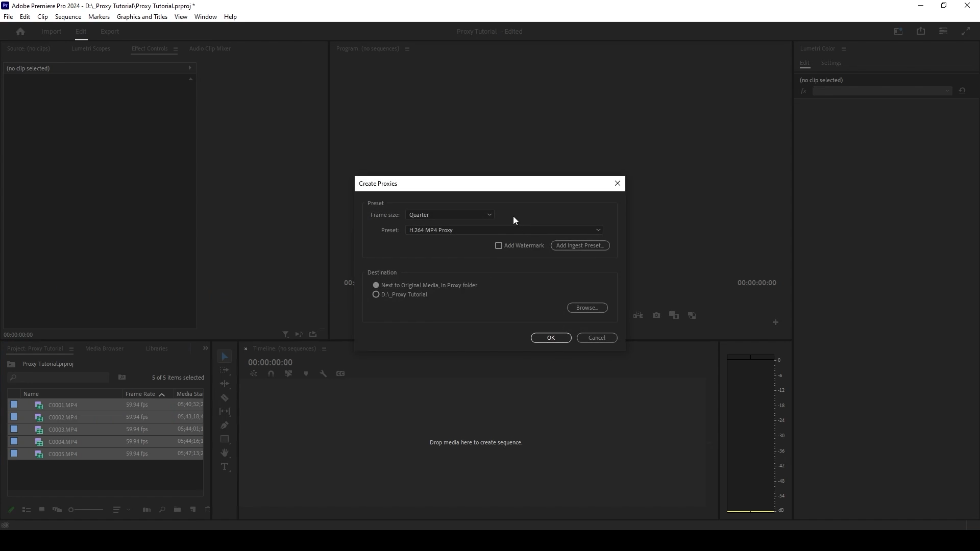Open Lumetri Color panel menu
Image resolution: width=980 pixels, height=551 pixels.
click(x=844, y=49)
